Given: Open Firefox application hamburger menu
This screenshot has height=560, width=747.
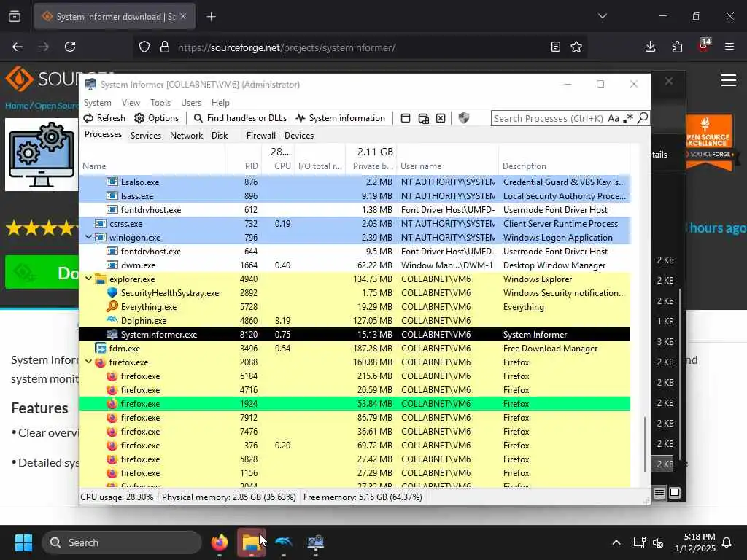Looking at the screenshot, I should click(729, 47).
